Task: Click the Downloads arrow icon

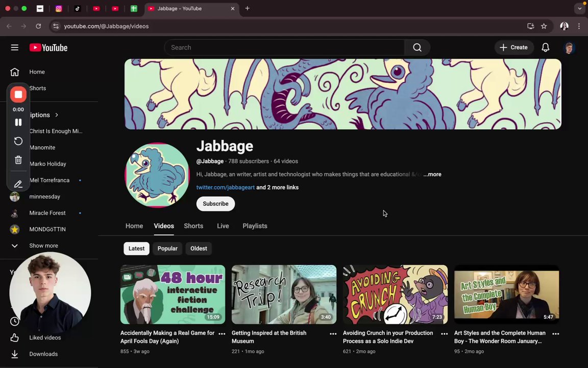Action: pyautogui.click(x=15, y=354)
